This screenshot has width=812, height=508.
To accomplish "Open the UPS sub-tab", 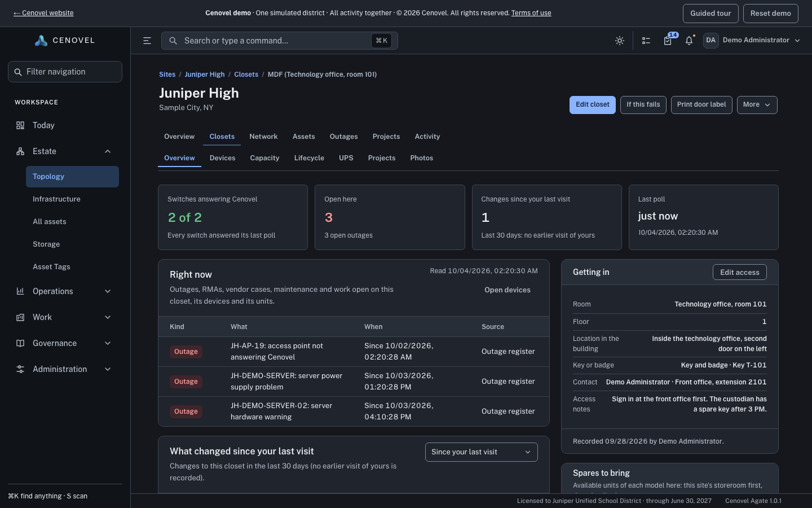I will point(346,158).
